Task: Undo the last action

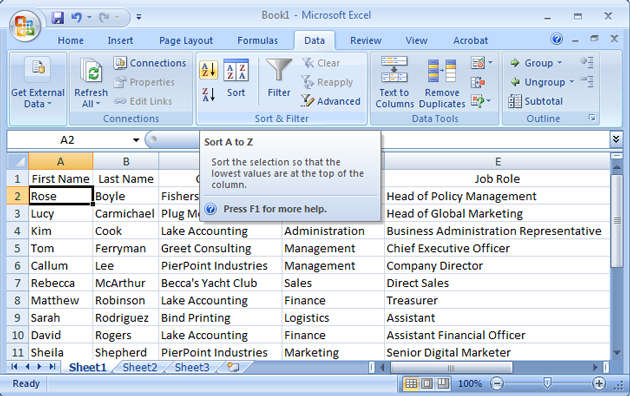Action: point(76,17)
